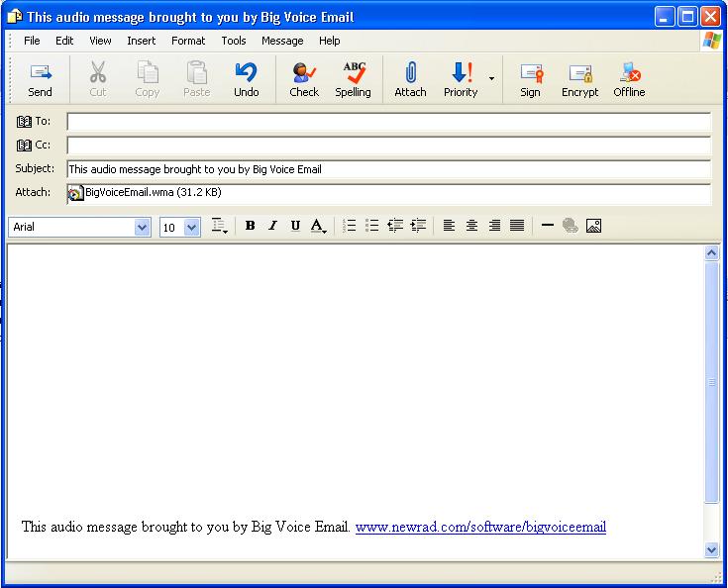Image resolution: width=728 pixels, height=588 pixels.
Task: Open the Help menu
Action: (329, 41)
